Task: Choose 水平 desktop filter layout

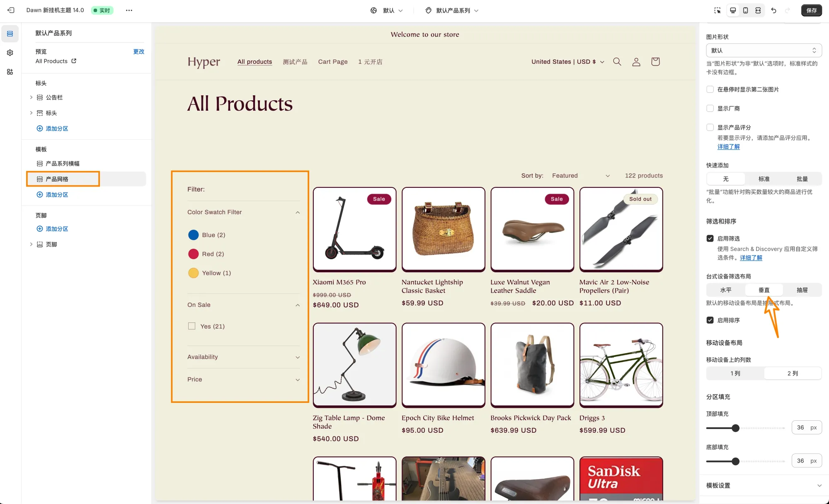Action: 726,290
